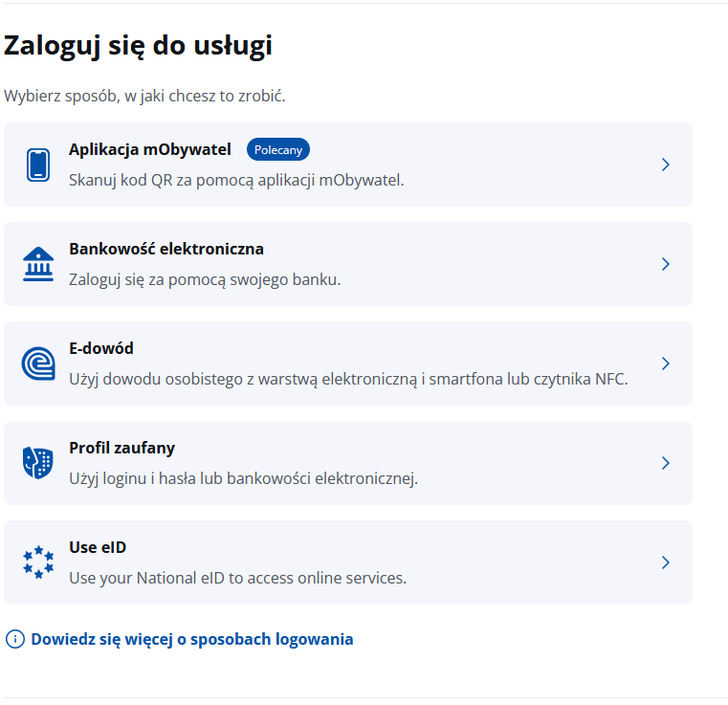Click the EU stars eID icon
This screenshot has width=728, height=705.
point(38,562)
